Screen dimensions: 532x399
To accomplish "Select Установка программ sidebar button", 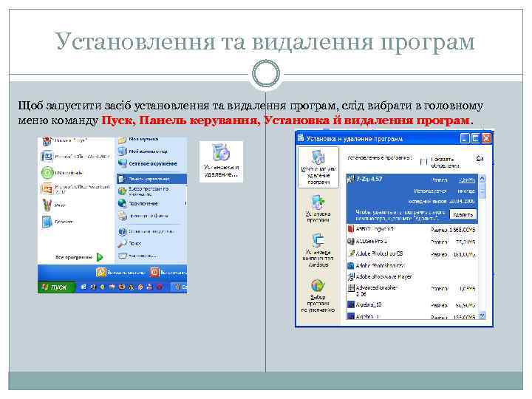I will tap(318, 209).
